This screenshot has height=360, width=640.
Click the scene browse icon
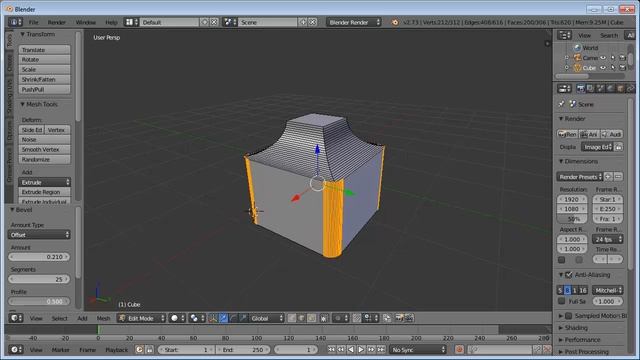(230, 22)
